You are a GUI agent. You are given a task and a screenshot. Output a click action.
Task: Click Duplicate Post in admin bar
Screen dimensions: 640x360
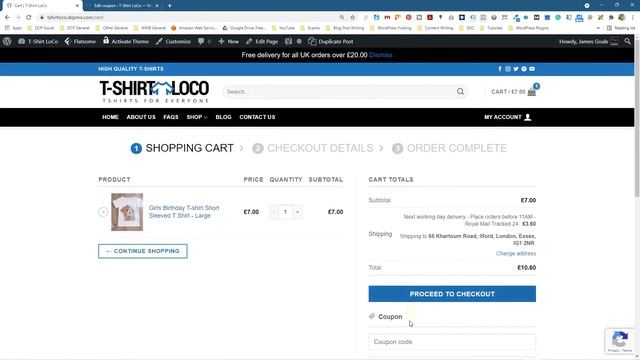(331, 41)
